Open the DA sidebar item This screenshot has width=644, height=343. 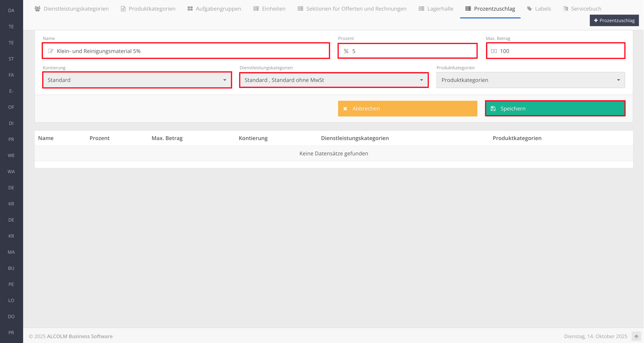pos(11,10)
